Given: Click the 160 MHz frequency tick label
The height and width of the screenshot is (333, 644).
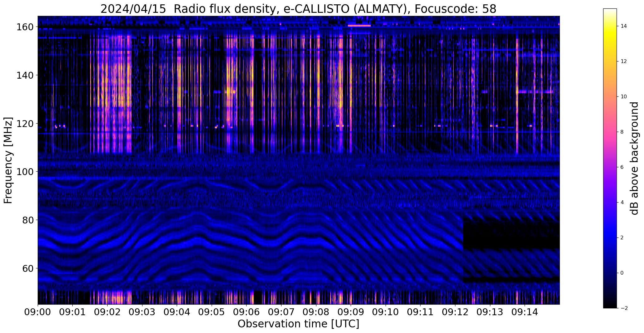Looking at the screenshot, I should 25,27.
